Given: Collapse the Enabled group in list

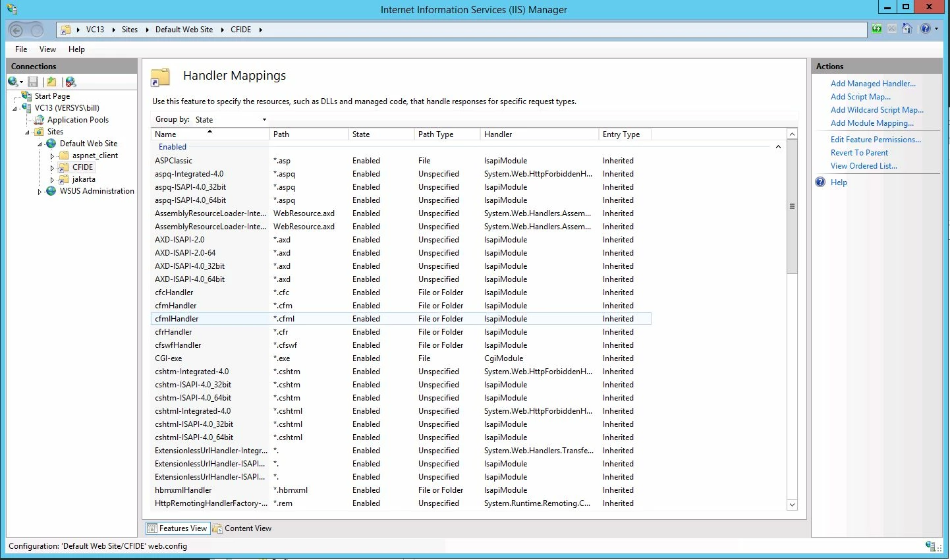Looking at the screenshot, I should pos(778,147).
